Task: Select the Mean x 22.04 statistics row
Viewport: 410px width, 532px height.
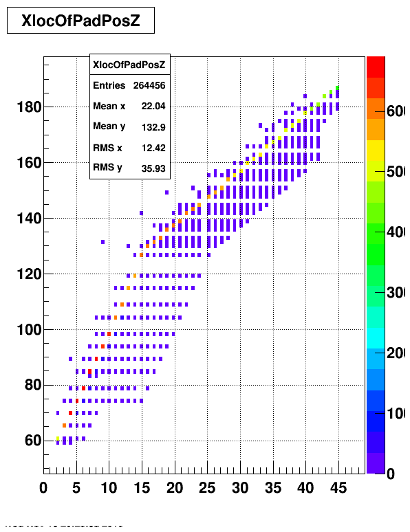Action: [129, 107]
